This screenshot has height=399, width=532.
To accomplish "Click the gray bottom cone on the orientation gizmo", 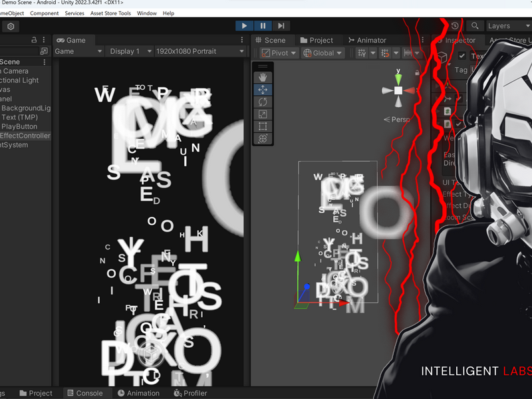I will [x=398, y=102].
